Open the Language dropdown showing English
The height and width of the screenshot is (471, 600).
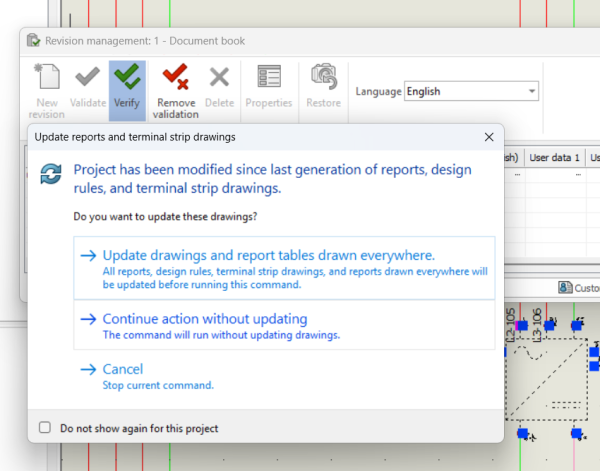point(471,91)
